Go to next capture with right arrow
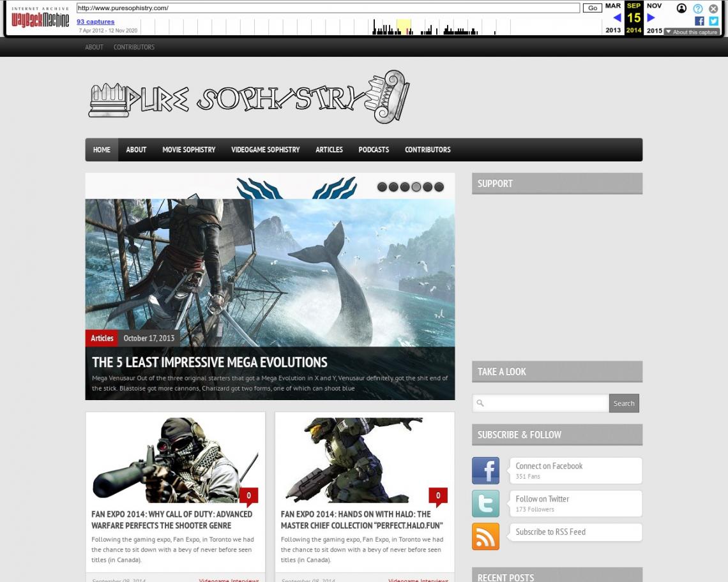728x582 pixels. click(x=651, y=18)
